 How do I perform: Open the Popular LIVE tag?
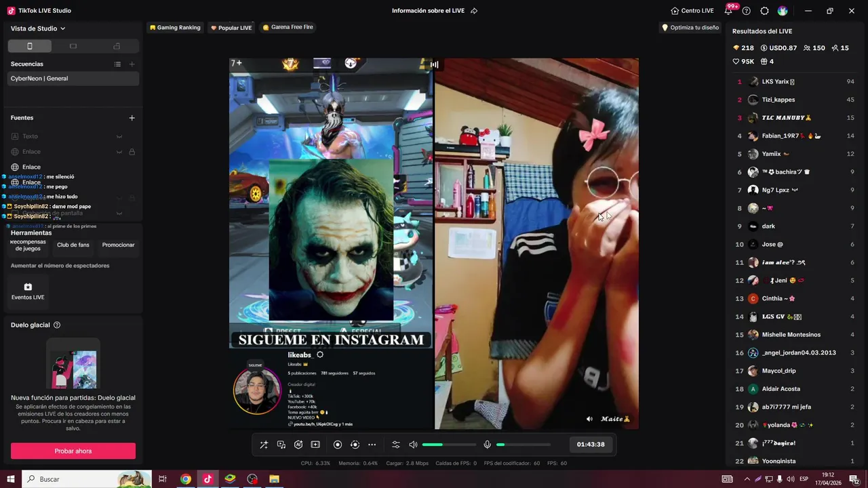231,28
